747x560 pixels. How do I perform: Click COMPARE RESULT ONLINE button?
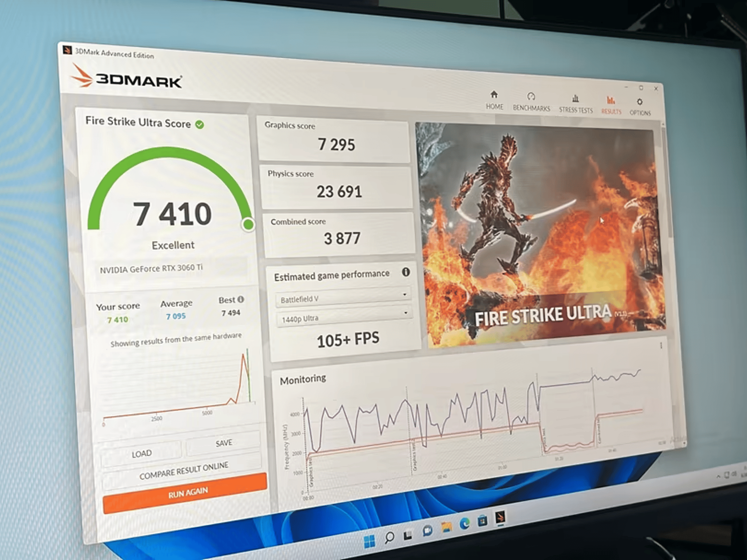coord(183,470)
